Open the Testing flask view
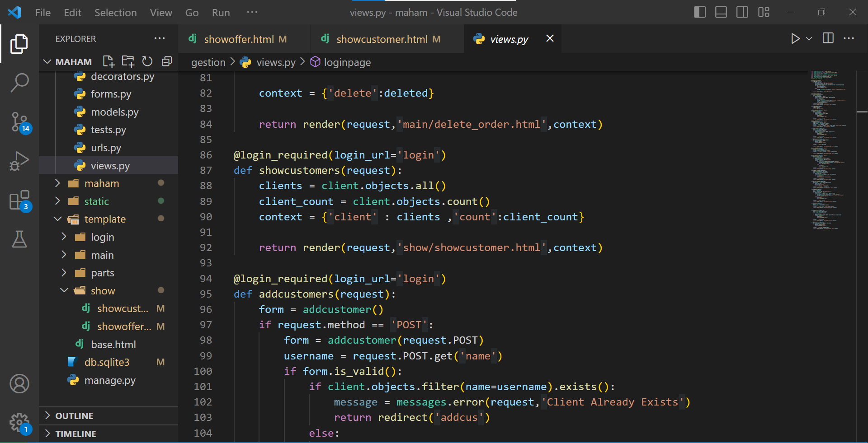 point(19,239)
